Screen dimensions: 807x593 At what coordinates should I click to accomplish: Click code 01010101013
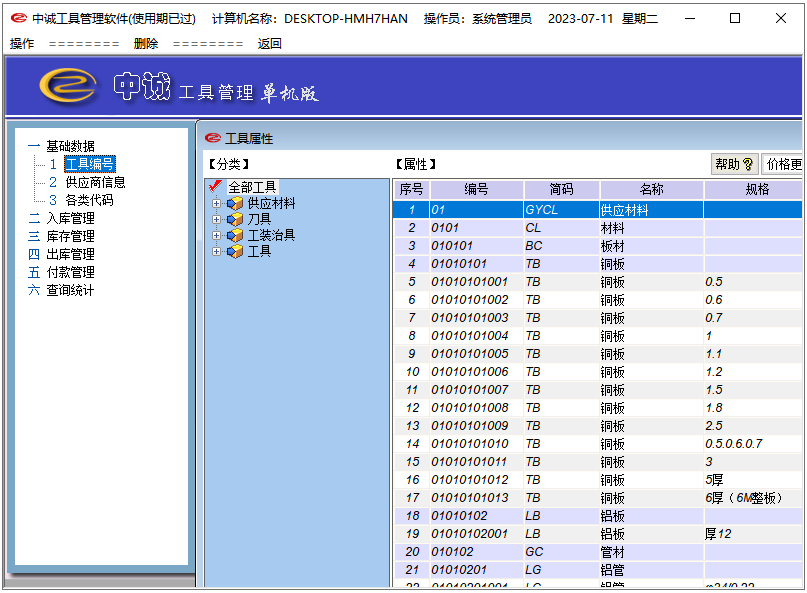(477, 498)
